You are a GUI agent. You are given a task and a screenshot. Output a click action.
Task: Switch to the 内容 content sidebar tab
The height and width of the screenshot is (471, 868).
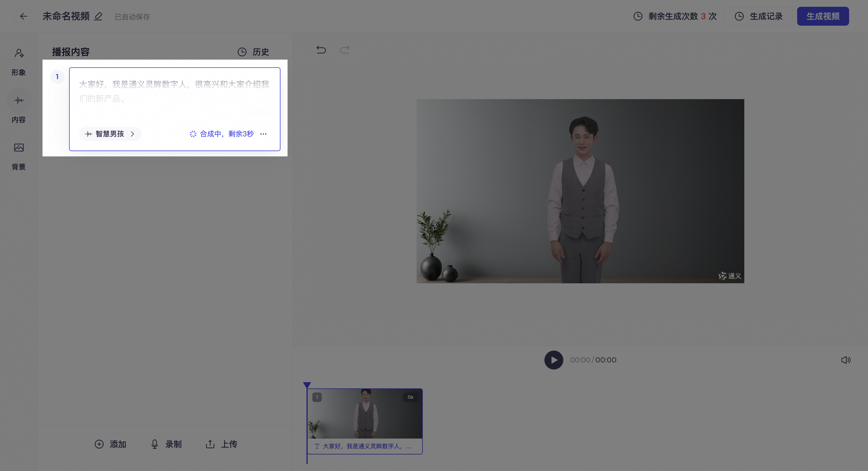coord(19,109)
